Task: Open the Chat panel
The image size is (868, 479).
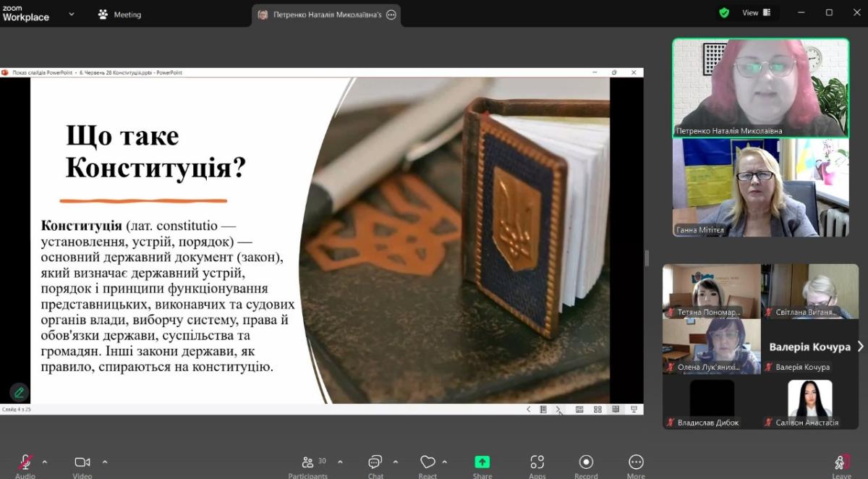Action: (375, 464)
